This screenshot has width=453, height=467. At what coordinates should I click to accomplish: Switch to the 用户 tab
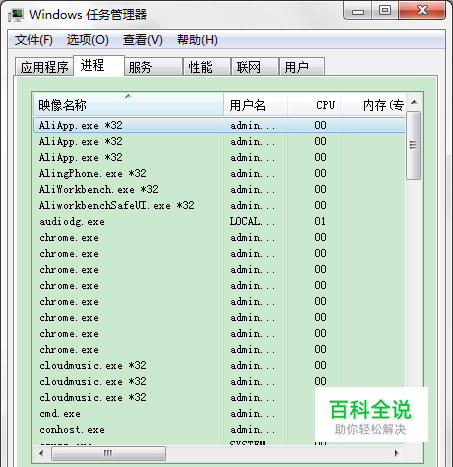click(x=302, y=67)
